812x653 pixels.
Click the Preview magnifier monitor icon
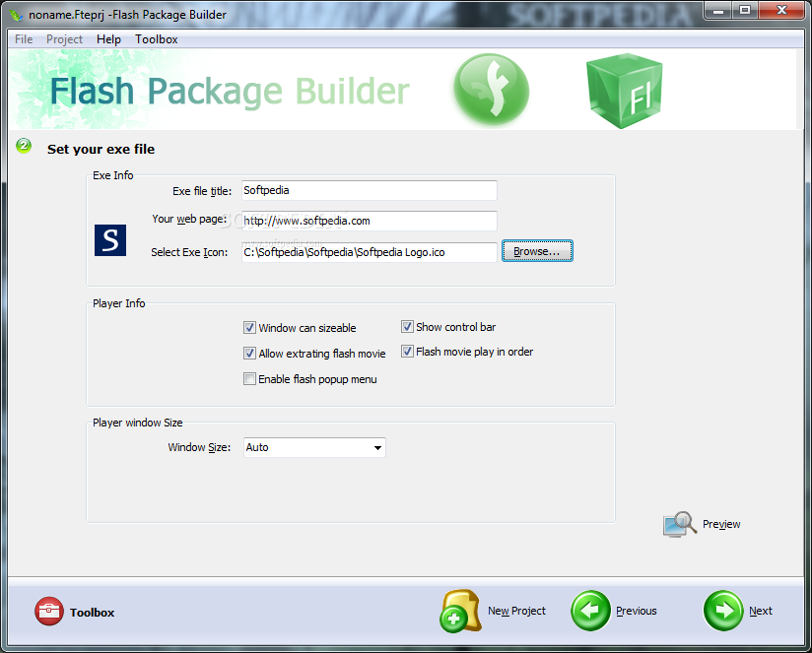click(680, 524)
